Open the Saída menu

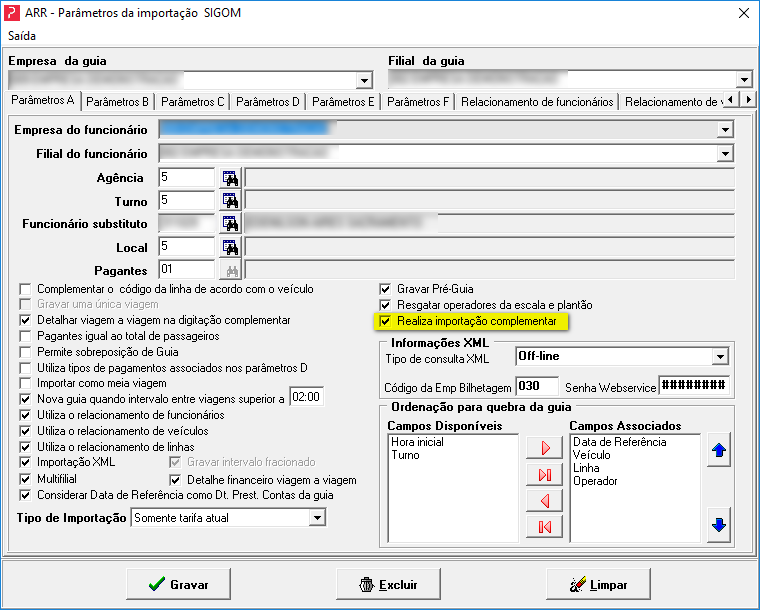22,36
